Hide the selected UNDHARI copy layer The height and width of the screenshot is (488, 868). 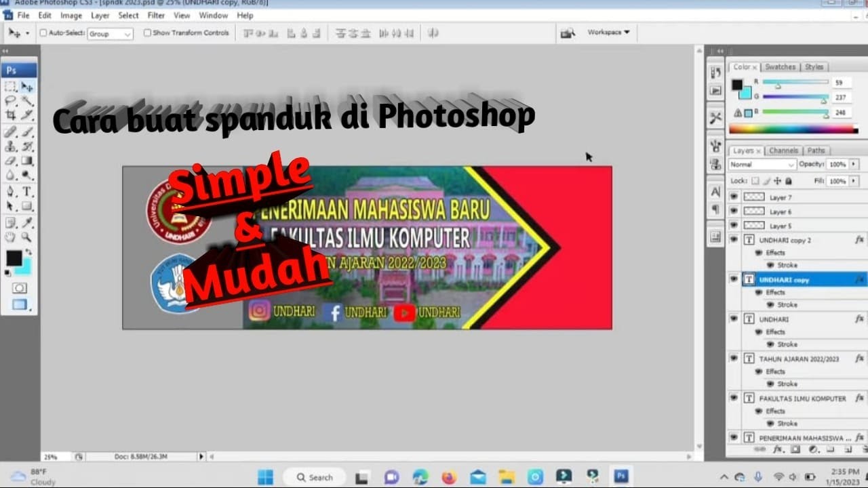[733, 279]
